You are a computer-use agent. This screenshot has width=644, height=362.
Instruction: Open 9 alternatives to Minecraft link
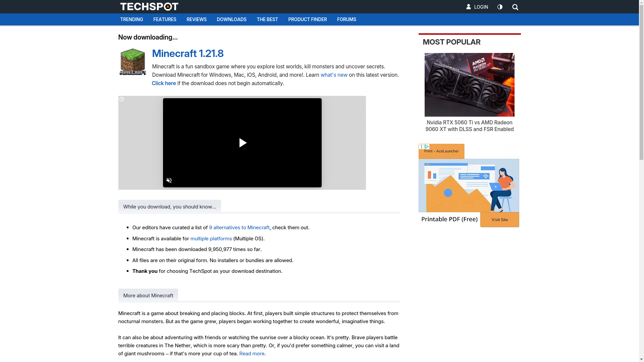click(x=239, y=228)
